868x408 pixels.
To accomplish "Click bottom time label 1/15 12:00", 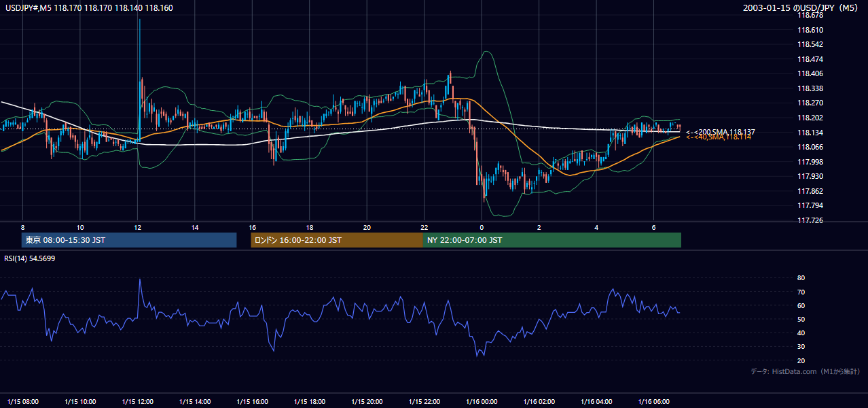I will (138, 401).
